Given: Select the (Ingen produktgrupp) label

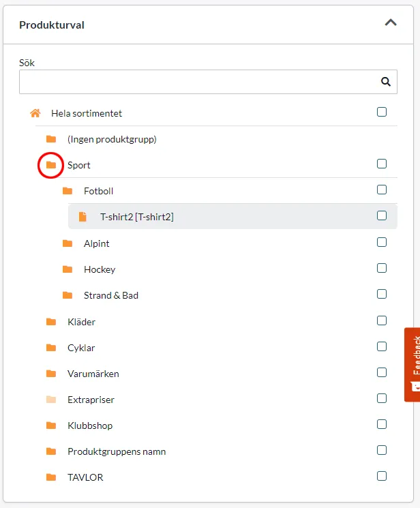Looking at the screenshot, I should click(x=112, y=139).
